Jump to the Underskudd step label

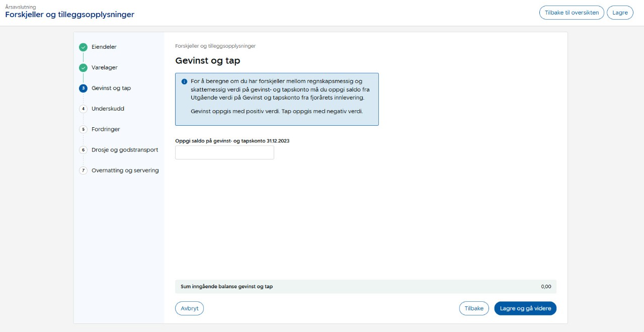[108, 109]
